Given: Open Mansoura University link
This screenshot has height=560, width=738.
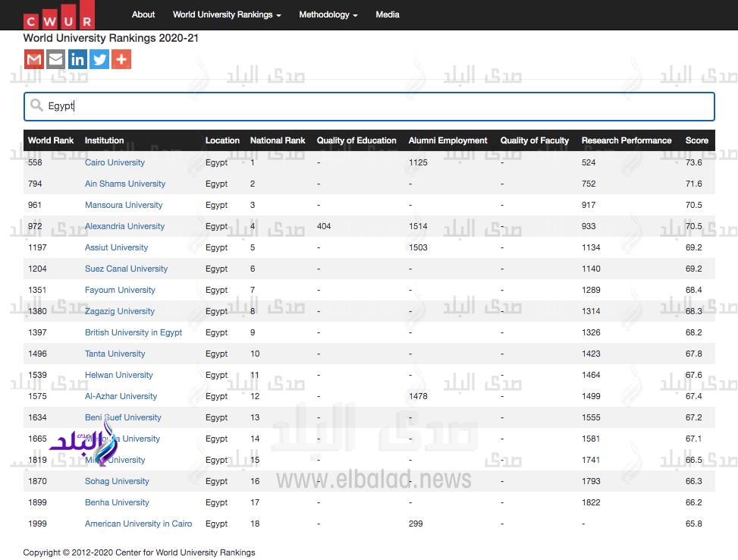Looking at the screenshot, I should pos(124,205).
